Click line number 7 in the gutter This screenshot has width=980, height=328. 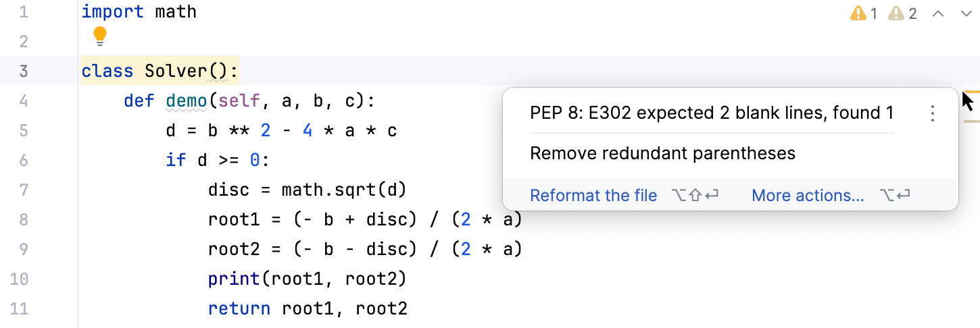pyautogui.click(x=24, y=190)
